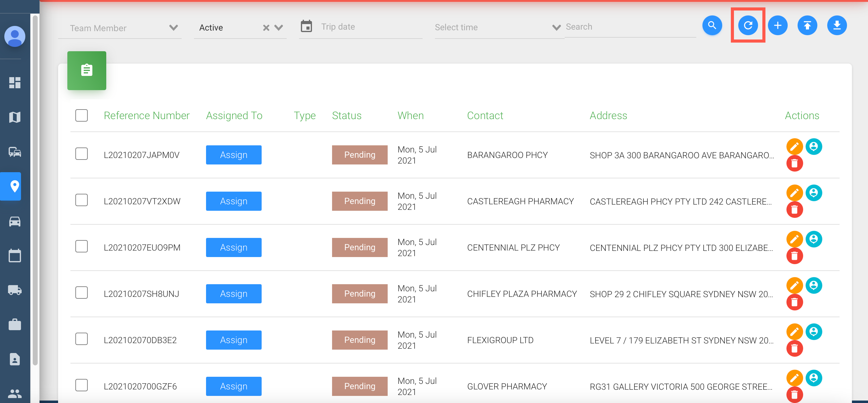Open the truck and car fleet icon
The width and height of the screenshot is (868, 403).
[x=15, y=152]
